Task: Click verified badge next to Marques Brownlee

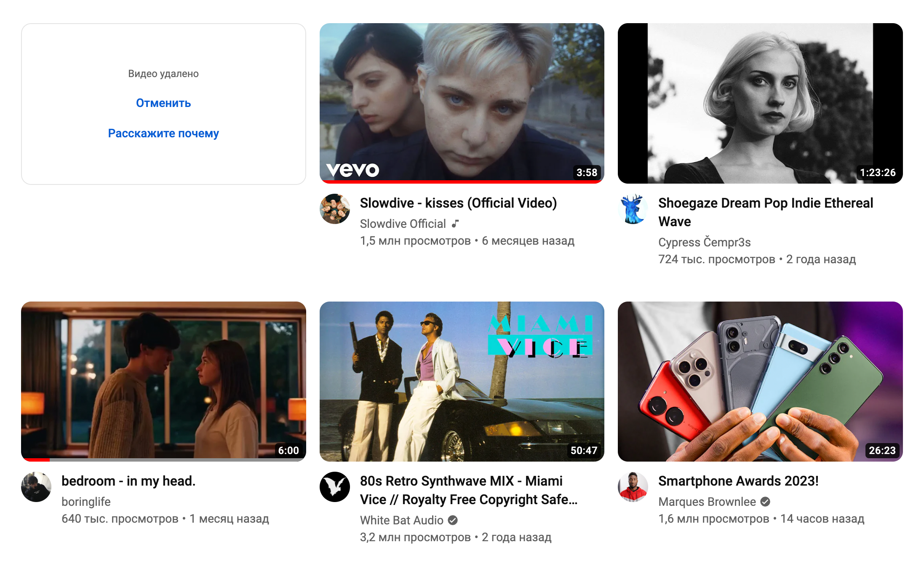Action: pos(765,502)
